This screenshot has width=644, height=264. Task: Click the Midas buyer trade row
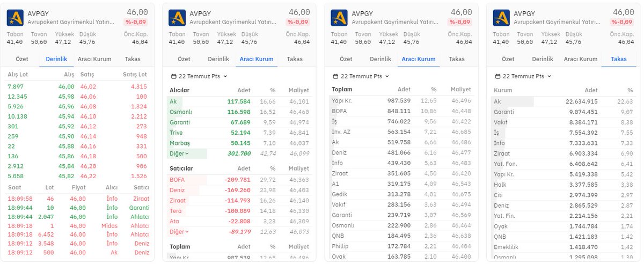(78, 226)
